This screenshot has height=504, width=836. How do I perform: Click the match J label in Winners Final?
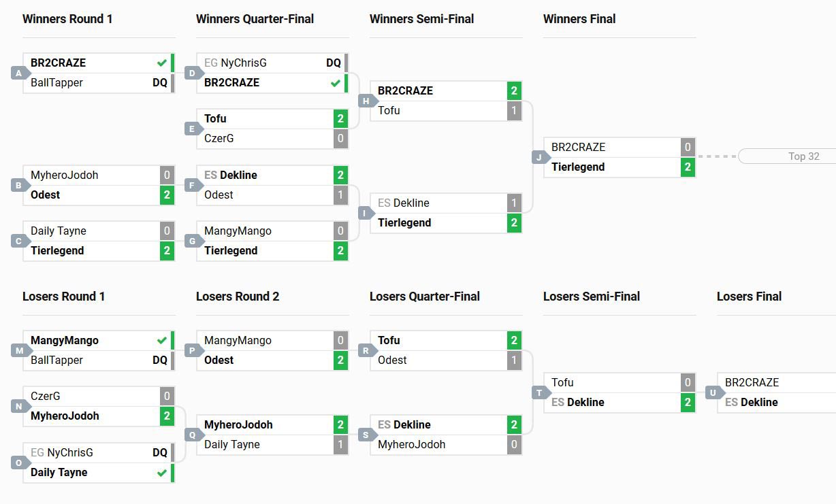coord(541,157)
